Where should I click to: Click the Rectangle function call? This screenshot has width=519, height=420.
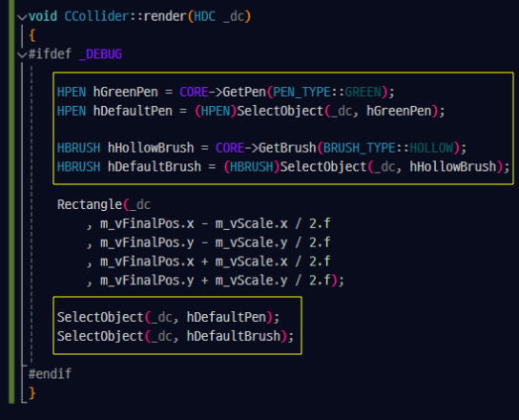(x=90, y=204)
